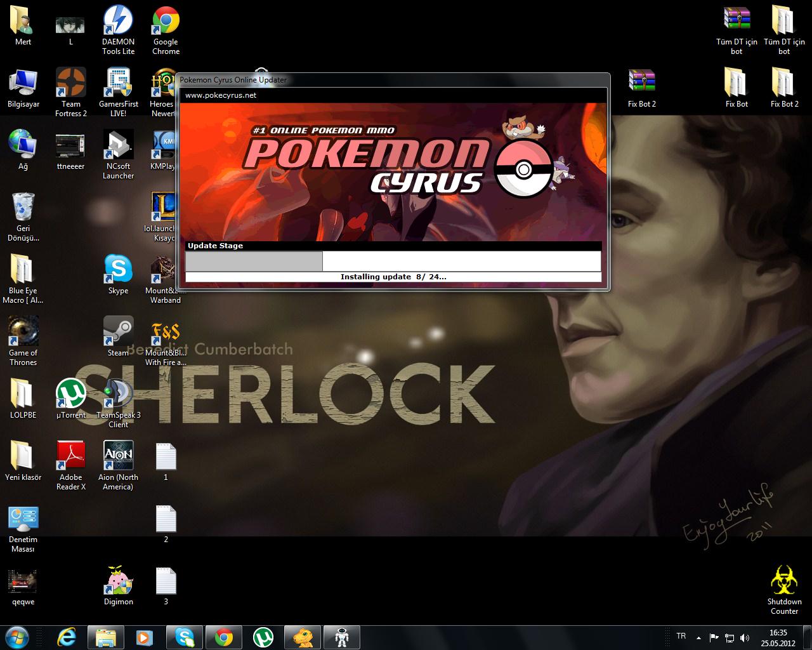Launch µTorrent desktop shortcut
This screenshot has width=812, height=650.
coord(70,399)
